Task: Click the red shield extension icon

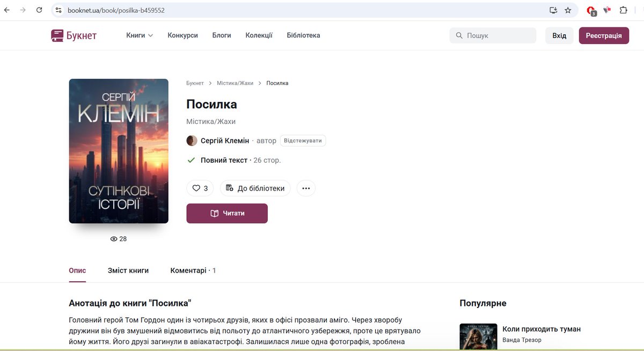Action: [x=607, y=10]
